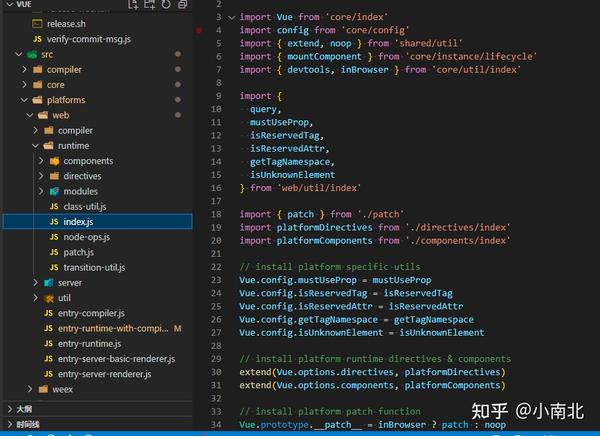Collapse all folders using the collapse icon
Image resolution: width=600 pixels, height=436 pixels.
coord(183,4)
